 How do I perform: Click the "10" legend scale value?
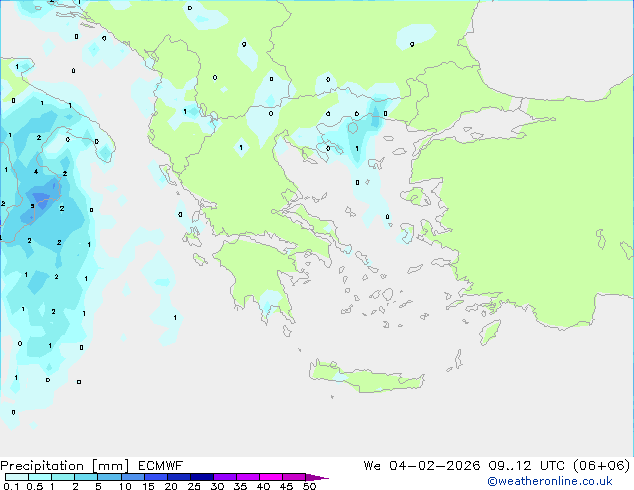[125, 486]
